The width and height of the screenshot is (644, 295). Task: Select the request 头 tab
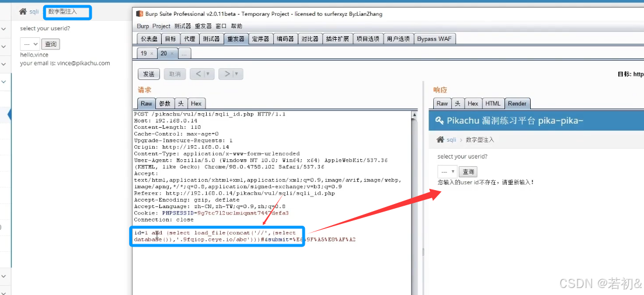pos(181,104)
